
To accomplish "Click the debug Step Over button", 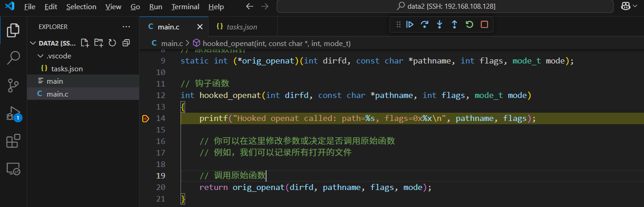I will click(425, 25).
